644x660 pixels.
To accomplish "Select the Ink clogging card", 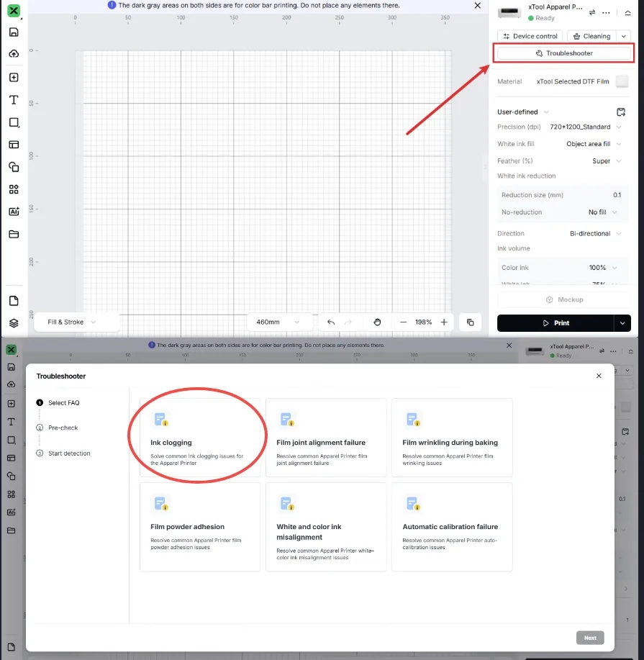I will point(200,438).
